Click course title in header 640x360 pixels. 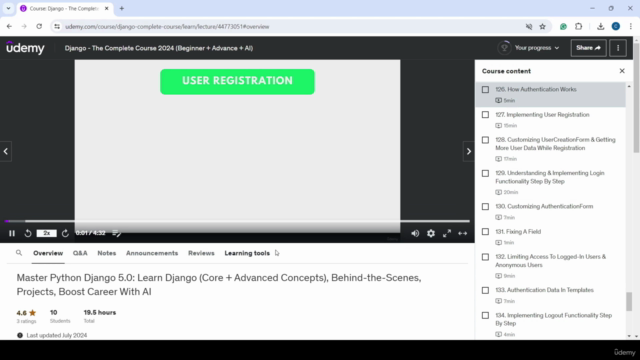click(x=159, y=48)
